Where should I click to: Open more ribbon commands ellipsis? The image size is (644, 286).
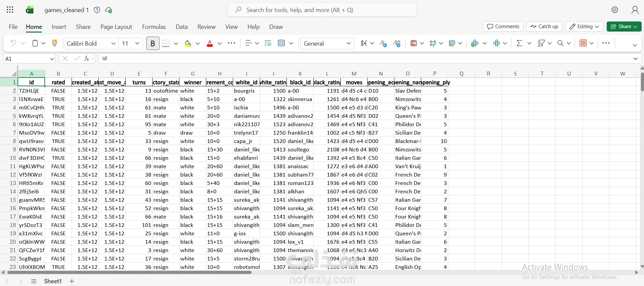(606, 43)
